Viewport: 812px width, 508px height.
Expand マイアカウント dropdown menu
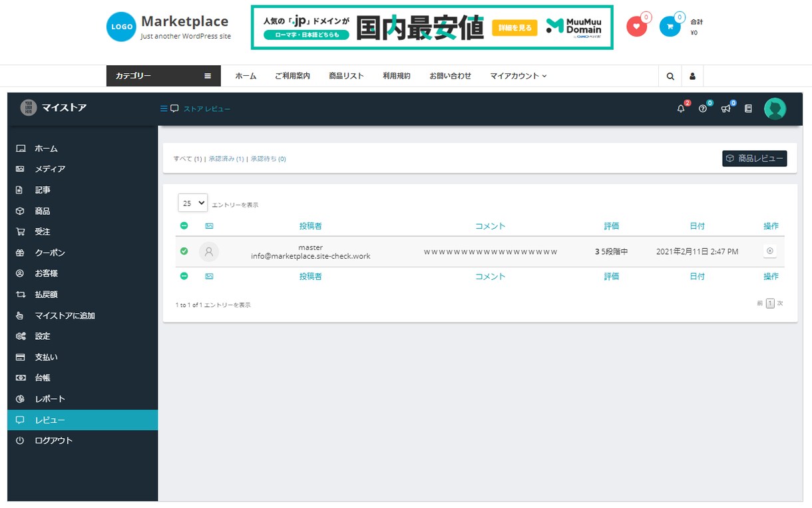[x=518, y=76]
